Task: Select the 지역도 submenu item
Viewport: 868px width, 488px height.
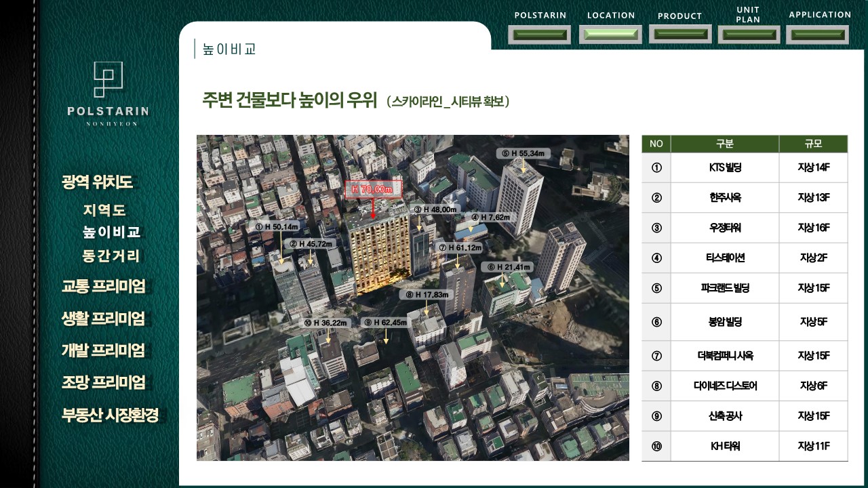Action: [x=104, y=211]
